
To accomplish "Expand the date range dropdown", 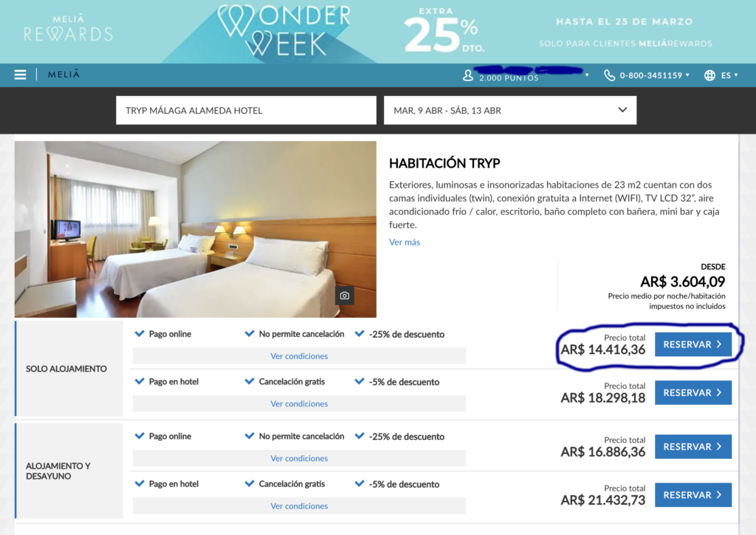I will (x=622, y=110).
